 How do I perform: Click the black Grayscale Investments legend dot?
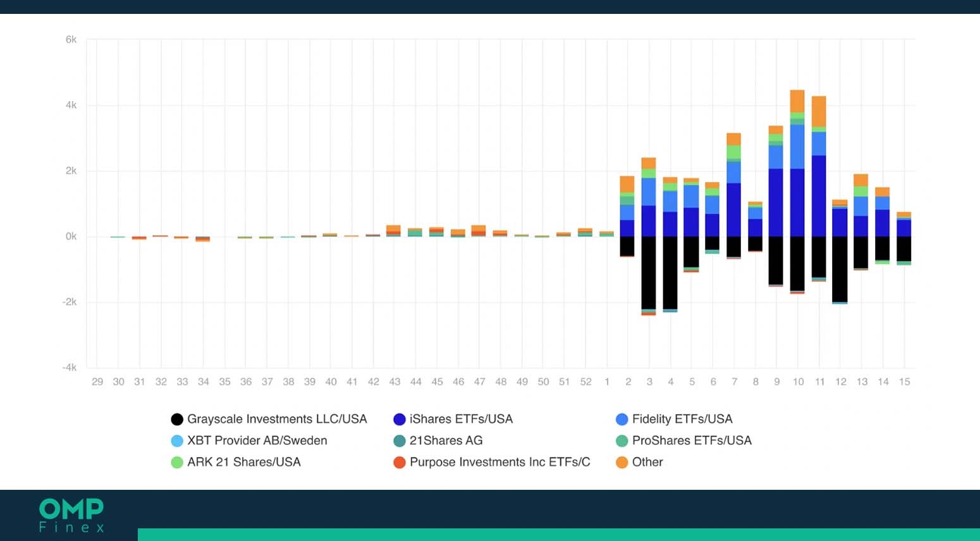[177, 419]
